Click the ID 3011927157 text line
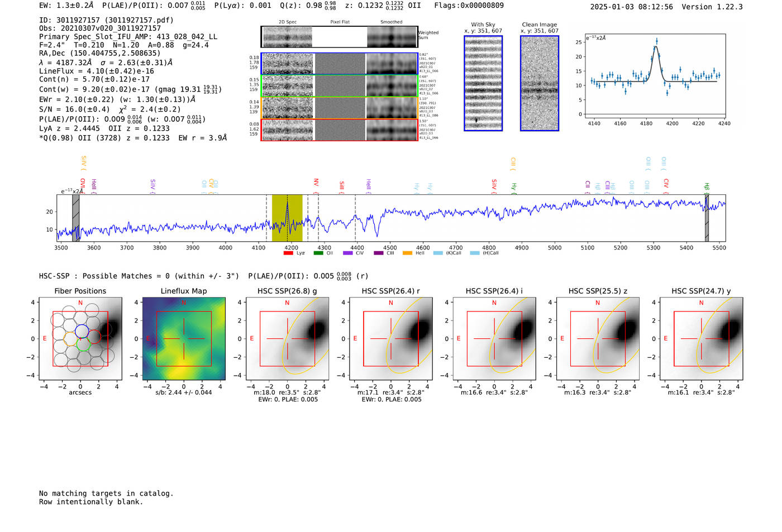The image size is (782, 532). tap(106, 20)
